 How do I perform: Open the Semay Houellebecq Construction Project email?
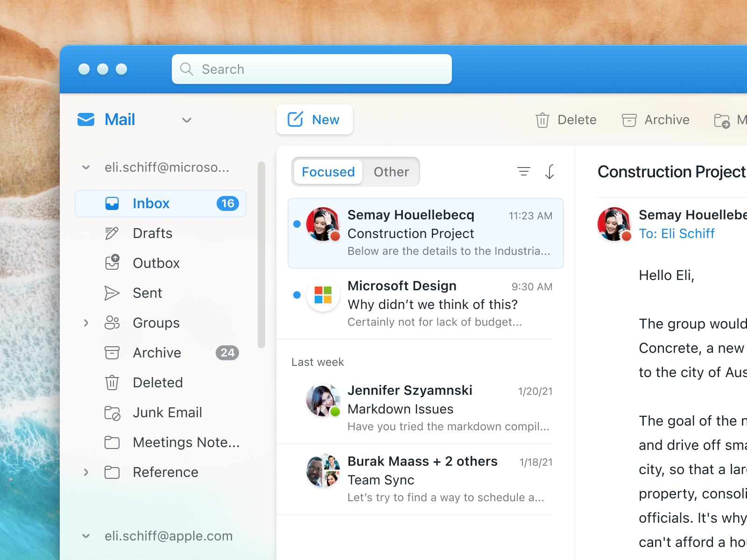pos(426,233)
